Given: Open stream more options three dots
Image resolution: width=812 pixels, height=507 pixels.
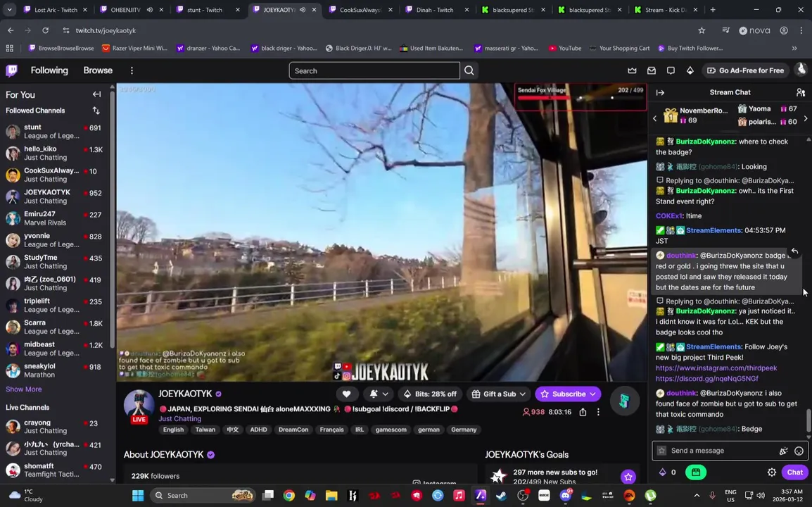Looking at the screenshot, I should tap(598, 412).
